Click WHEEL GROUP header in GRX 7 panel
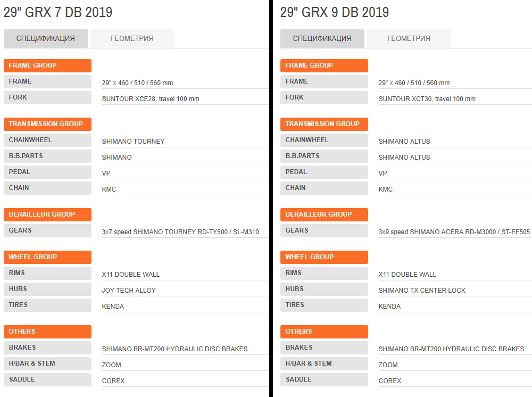The height and width of the screenshot is (397, 532). tap(47, 257)
